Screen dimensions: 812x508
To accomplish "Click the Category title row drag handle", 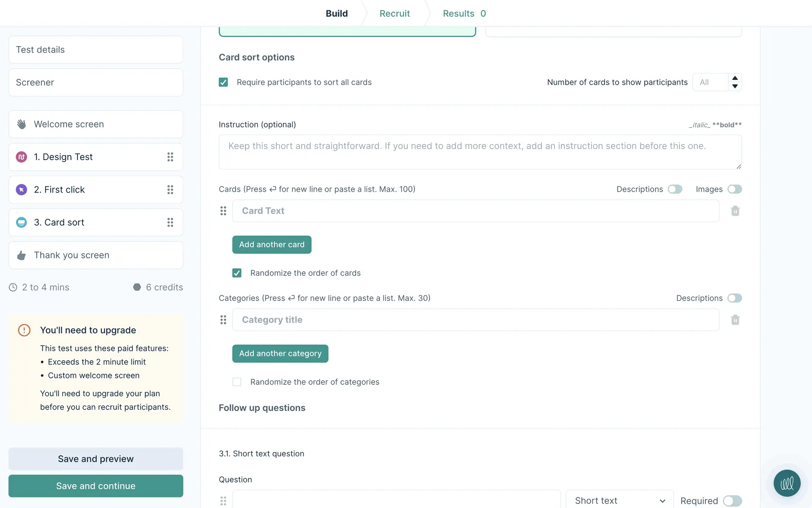I will click(223, 320).
